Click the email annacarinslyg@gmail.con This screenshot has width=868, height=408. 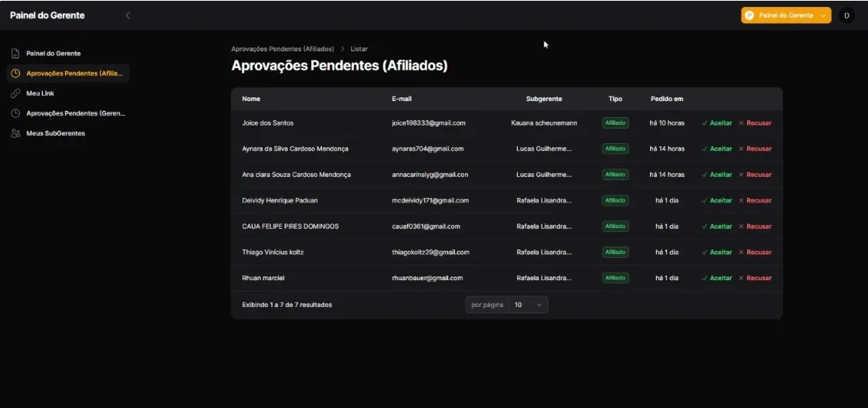430,175
